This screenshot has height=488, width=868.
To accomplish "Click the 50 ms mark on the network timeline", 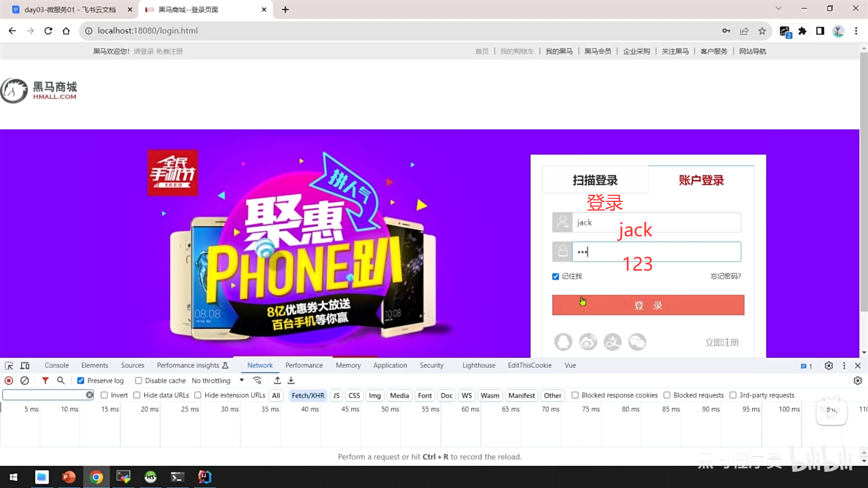I will pyautogui.click(x=389, y=409).
